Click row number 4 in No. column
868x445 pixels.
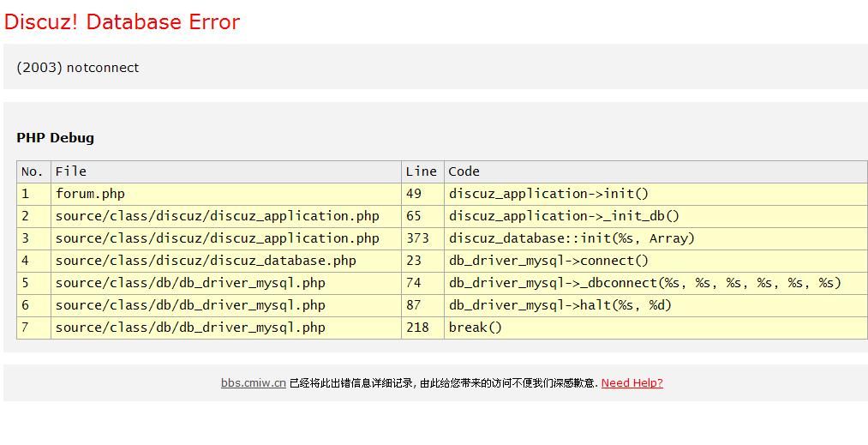[33, 261]
